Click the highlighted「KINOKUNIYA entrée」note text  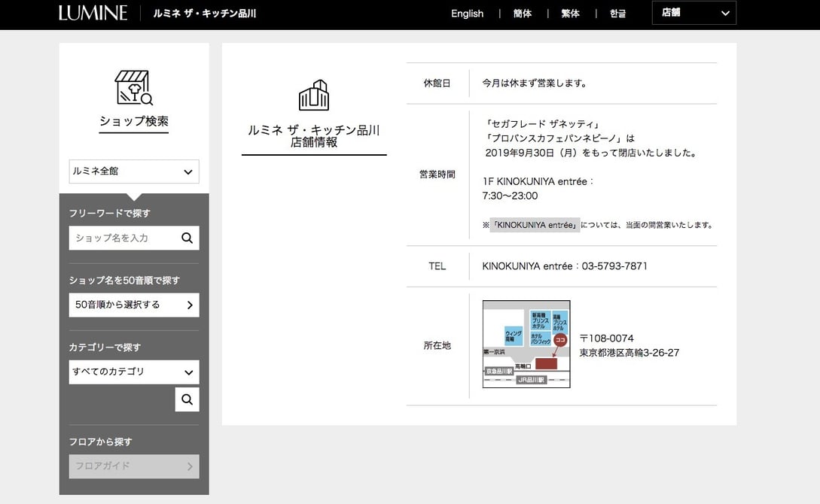[535, 225]
